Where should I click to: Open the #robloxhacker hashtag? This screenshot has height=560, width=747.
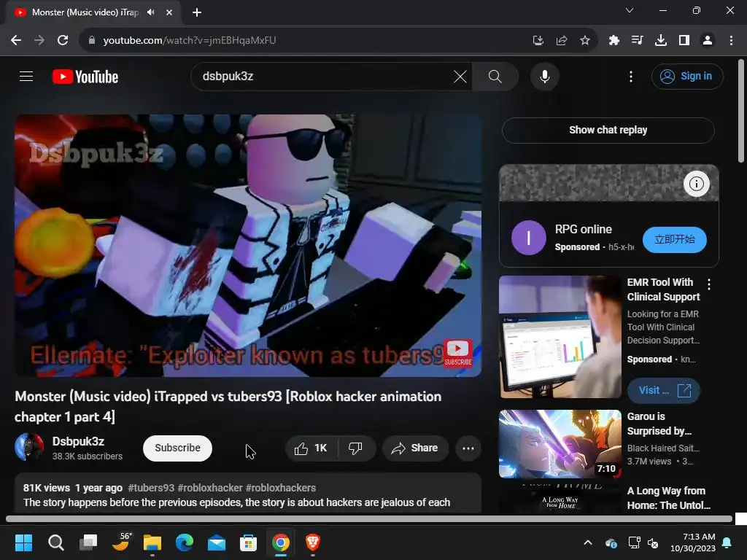(x=210, y=488)
